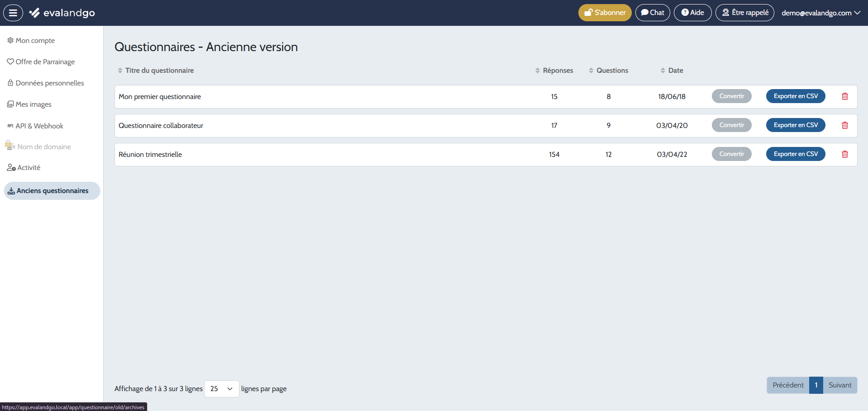Export 'Réunion trimestrielle' to CSV
This screenshot has width=868, height=411.
[x=795, y=154]
